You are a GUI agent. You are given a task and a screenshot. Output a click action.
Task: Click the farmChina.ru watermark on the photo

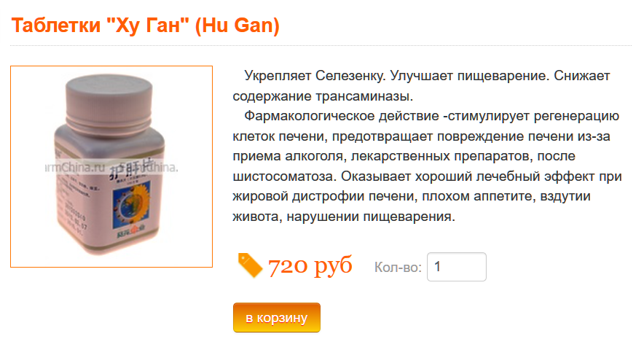pos(75,168)
